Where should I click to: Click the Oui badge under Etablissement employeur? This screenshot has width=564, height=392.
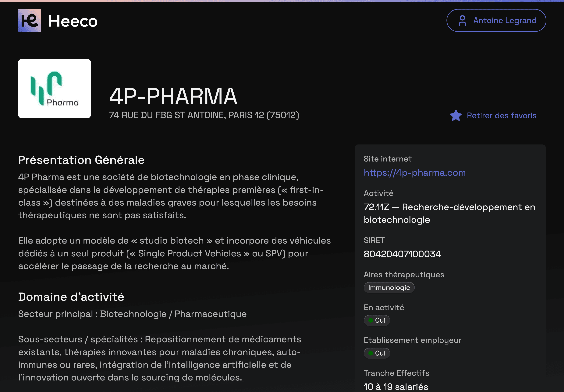[x=377, y=353]
